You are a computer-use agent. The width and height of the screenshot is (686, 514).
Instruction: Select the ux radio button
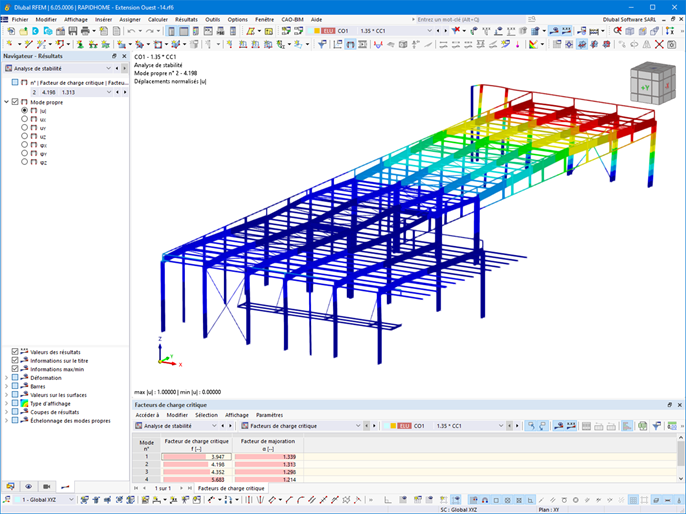pos(24,119)
